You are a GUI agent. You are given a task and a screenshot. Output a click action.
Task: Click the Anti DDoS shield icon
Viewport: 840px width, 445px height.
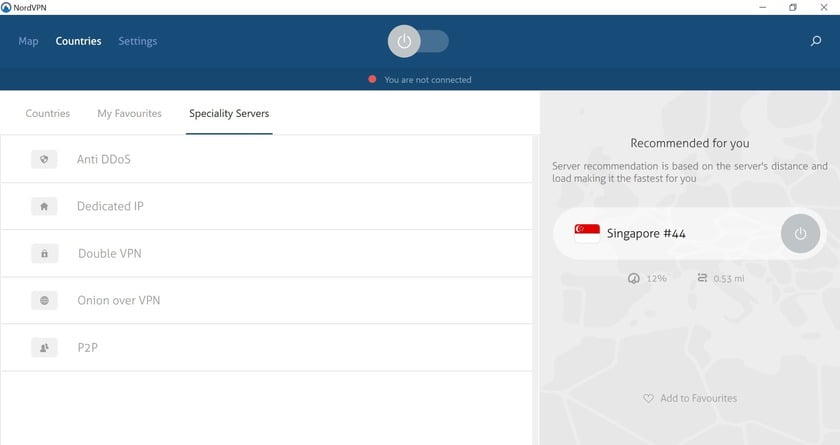(x=44, y=159)
